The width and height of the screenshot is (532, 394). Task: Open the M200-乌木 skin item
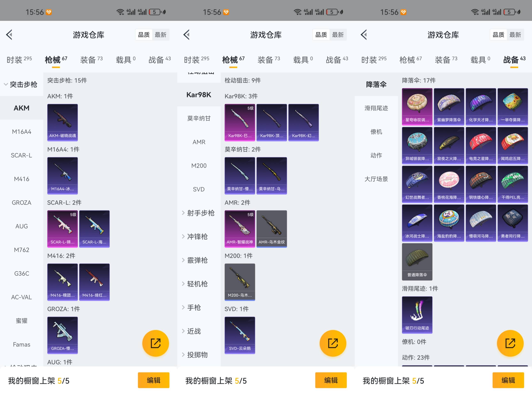coord(240,282)
